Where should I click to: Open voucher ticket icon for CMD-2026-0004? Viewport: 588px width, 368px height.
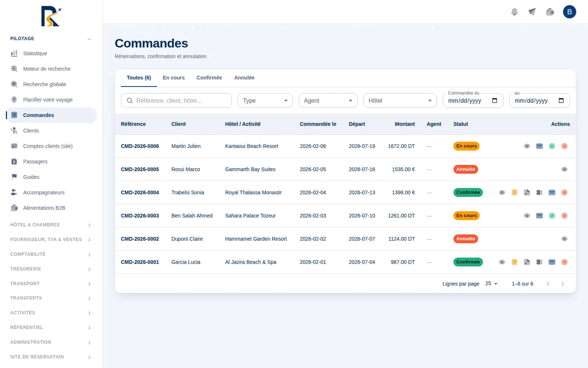point(539,192)
